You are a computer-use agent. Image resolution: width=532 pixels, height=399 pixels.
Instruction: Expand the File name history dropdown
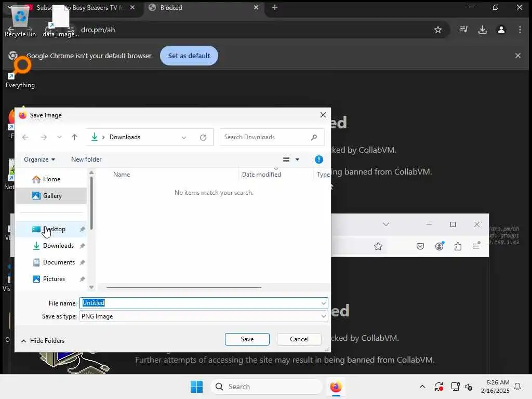tap(323, 303)
